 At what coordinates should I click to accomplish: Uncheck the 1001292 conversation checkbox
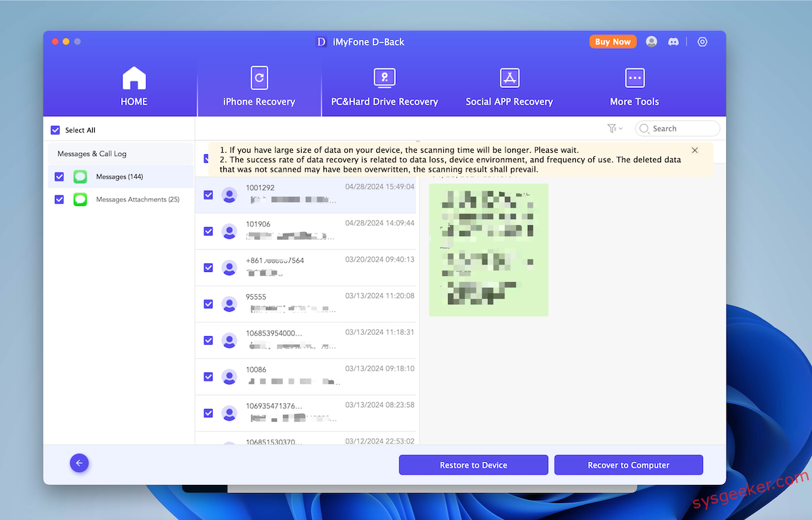[x=208, y=195]
